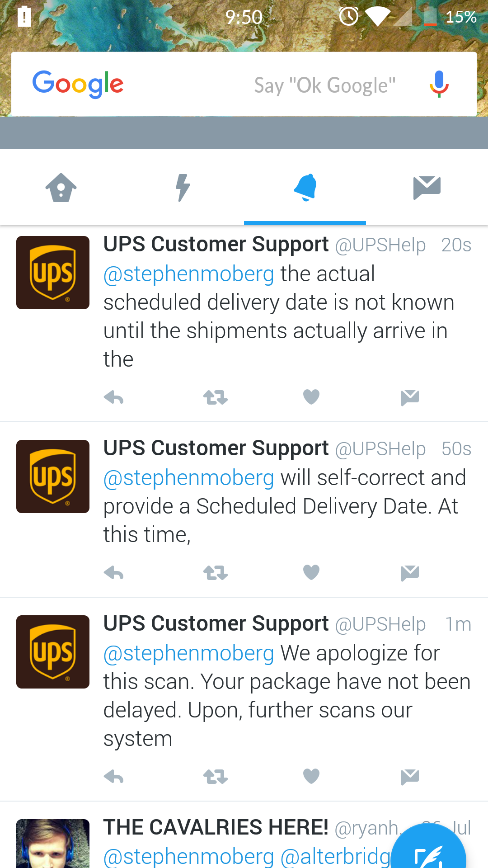Like the 50s UPS self-correct tweet

(x=311, y=573)
